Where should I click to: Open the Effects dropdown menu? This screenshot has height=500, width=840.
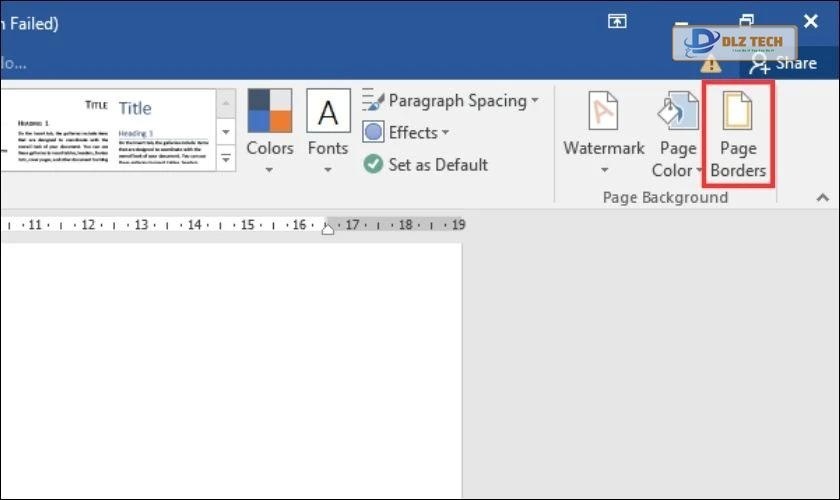click(x=406, y=133)
